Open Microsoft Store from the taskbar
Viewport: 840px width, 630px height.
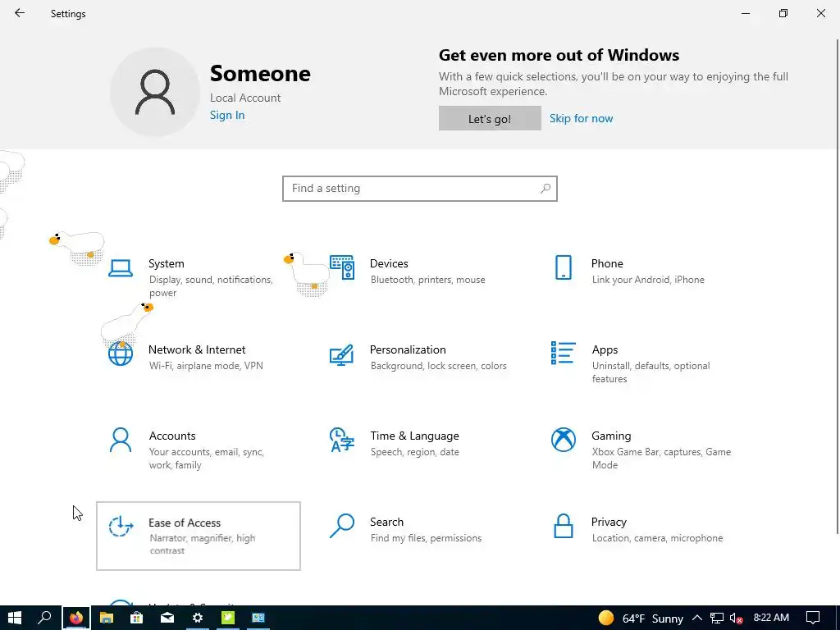pos(137,618)
